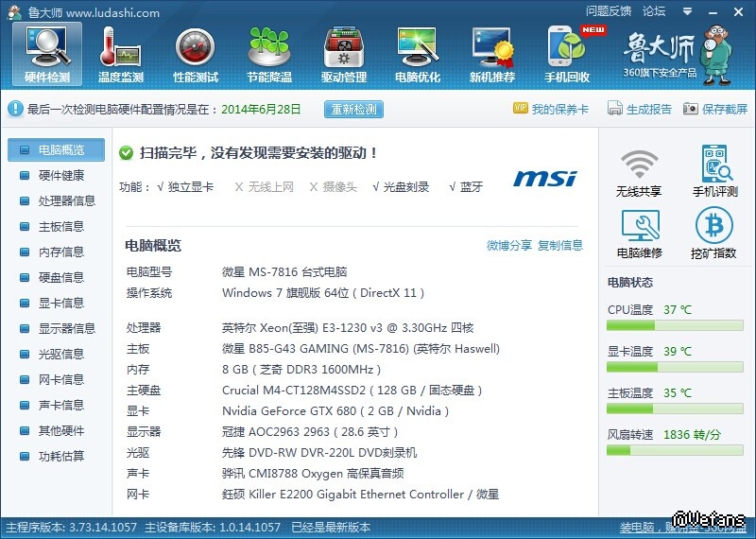Open 手机评测 phone benchmark icon
The width and height of the screenshot is (756, 539).
pyautogui.click(x=714, y=165)
